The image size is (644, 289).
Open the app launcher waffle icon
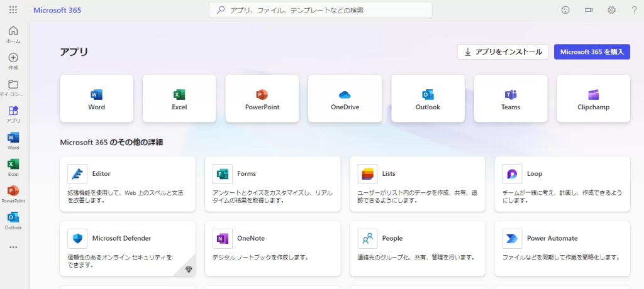[13, 10]
